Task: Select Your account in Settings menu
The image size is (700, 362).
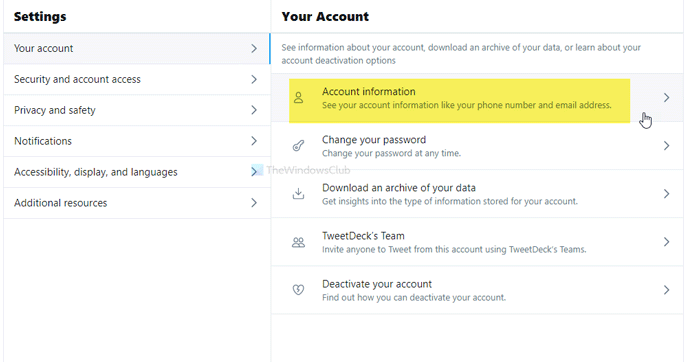Action: pyautogui.click(x=137, y=48)
